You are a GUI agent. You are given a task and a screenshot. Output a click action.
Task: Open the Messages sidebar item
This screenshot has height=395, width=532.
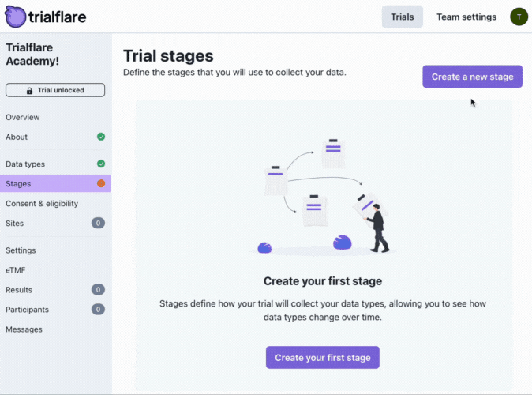[x=24, y=329]
